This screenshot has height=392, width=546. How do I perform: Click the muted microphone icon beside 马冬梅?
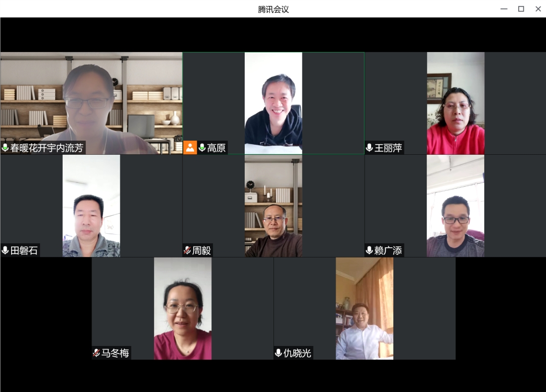coord(97,353)
